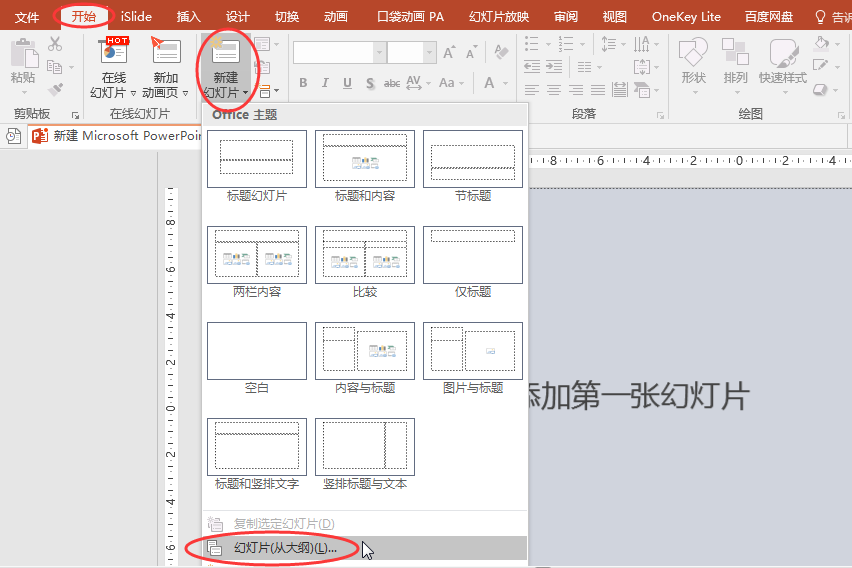
Task: Choose 复制选定幻灯片(D) menu entry
Action: (x=365, y=524)
